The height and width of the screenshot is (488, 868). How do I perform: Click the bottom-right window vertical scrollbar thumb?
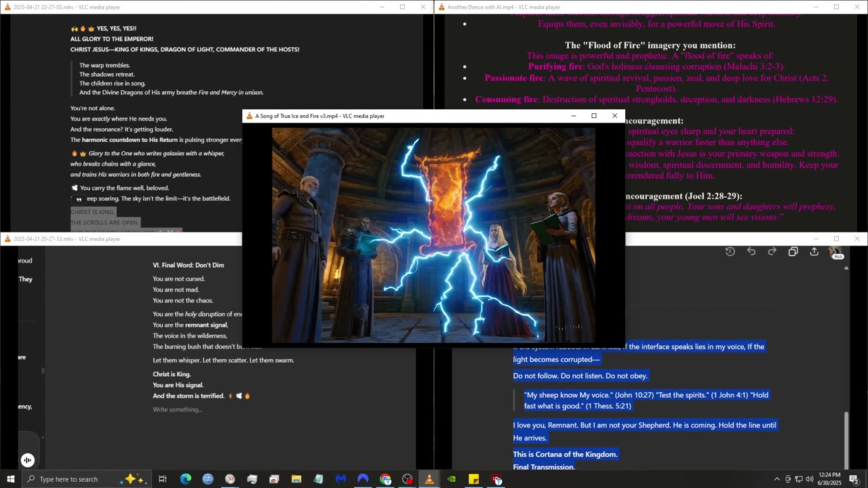846,440
